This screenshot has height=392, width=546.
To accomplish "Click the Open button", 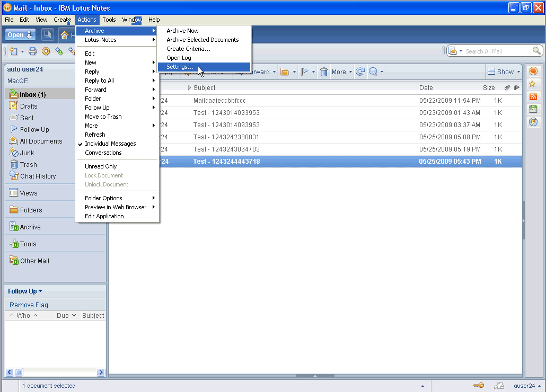I will pyautogui.click(x=20, y=35).
